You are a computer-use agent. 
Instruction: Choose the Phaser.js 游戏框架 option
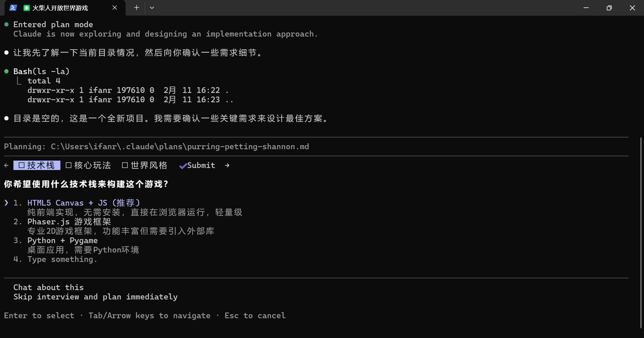69,222
